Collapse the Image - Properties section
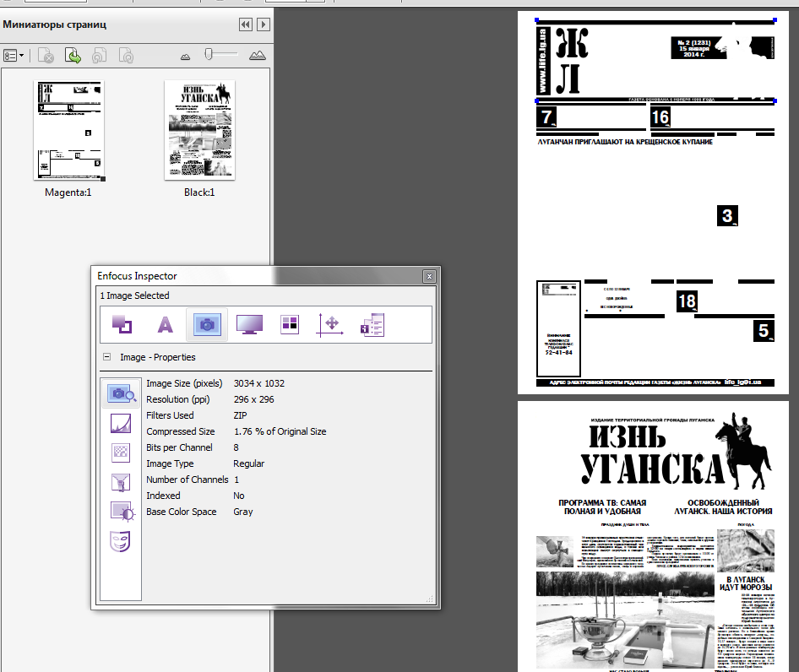Image resolution: width=799 pixels, height=672 pixels. click(107, 357)
